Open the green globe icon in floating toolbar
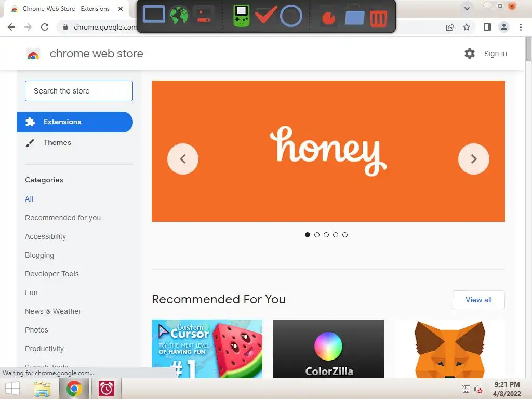 coord(179,16)
